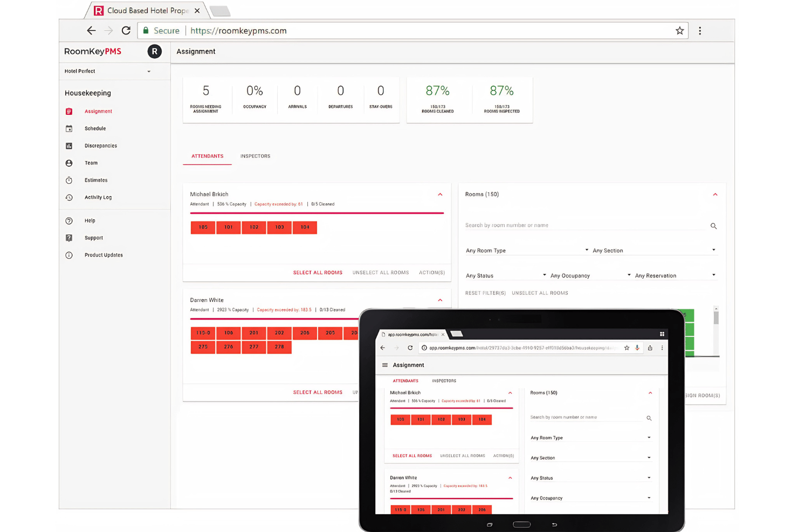Viewport: 798px width, 532px height.
Task: Open the tablet hamburger menu
Action: pos(385,365)
